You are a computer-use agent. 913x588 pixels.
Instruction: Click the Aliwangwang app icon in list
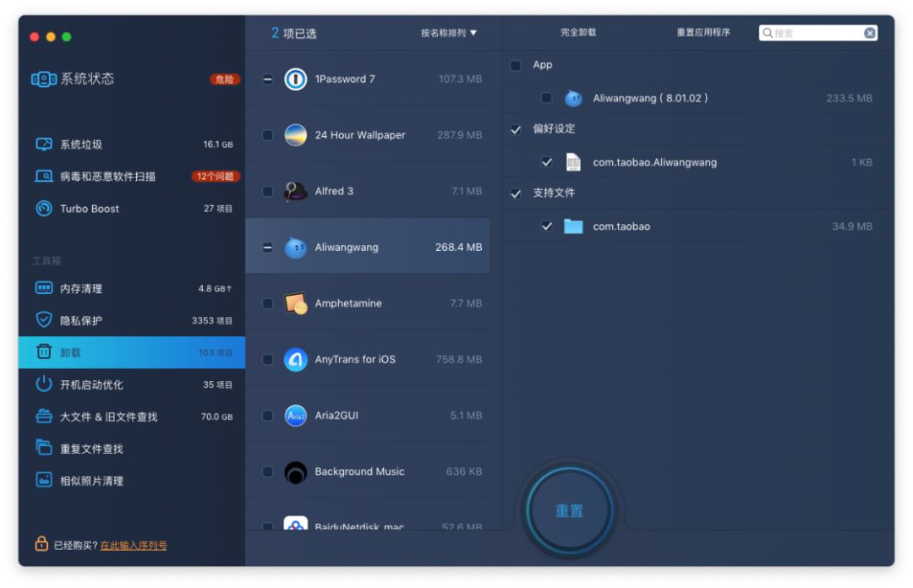[295, 248]
